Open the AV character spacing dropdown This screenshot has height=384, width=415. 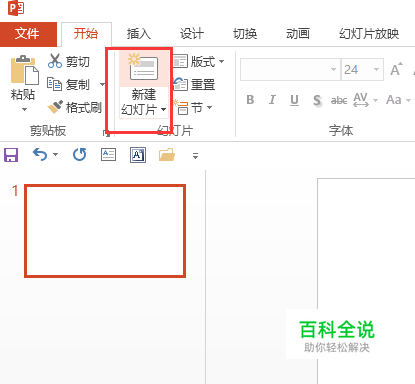pyautogui.click(x=366, y=100)
